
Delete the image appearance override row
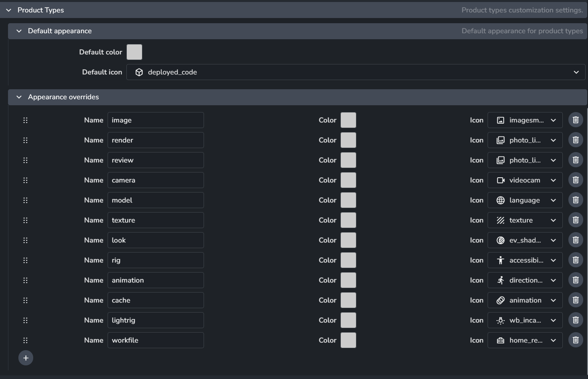click(x=576, y=120)
